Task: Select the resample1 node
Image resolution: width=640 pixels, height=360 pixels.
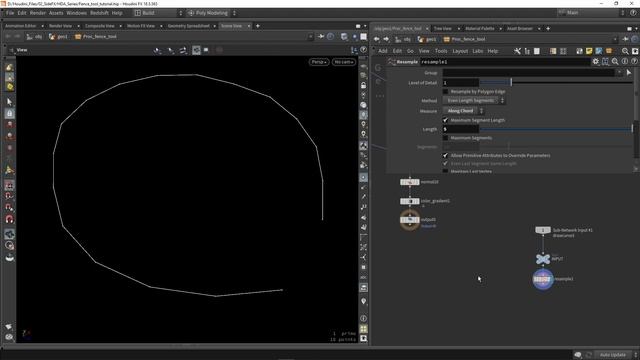Action: coord(543,279)
